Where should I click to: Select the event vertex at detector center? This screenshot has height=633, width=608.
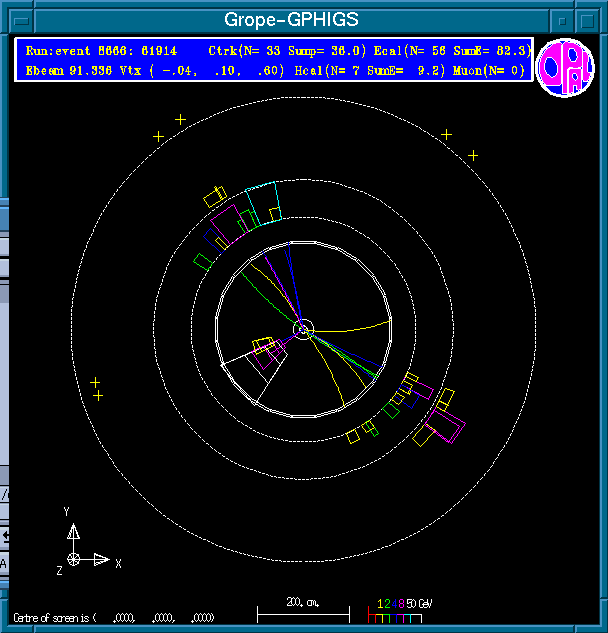click(303, 328)
